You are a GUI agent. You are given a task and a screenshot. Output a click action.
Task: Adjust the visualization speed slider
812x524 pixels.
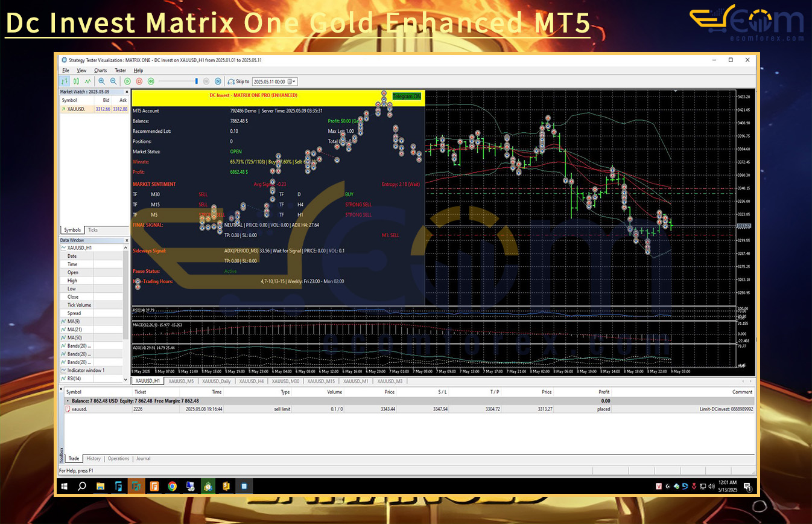179,81
